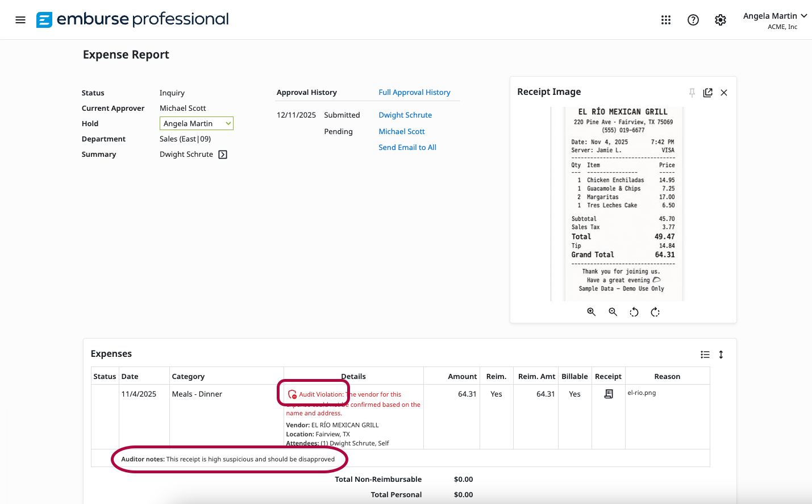Open the Full Approval History link
Screen dimensions: 812x504
coord(414,92)
